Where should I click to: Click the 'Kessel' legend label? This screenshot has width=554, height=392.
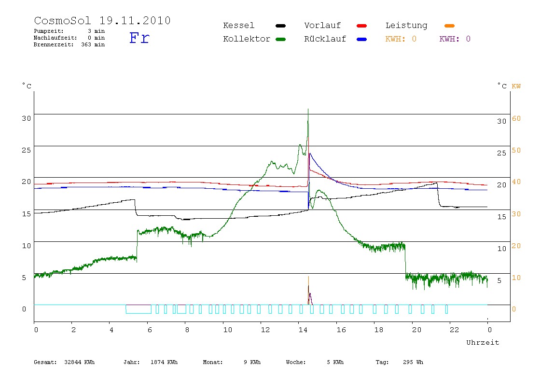[x=238, y=26]
